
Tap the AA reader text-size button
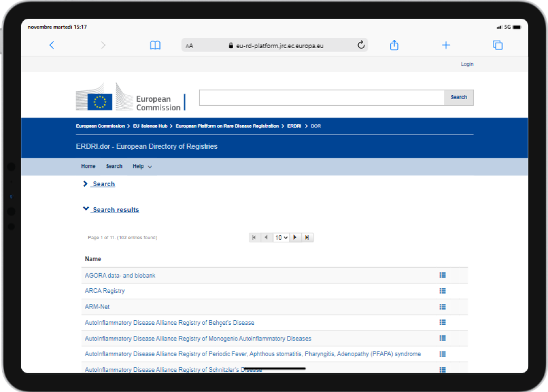[190, 46]
